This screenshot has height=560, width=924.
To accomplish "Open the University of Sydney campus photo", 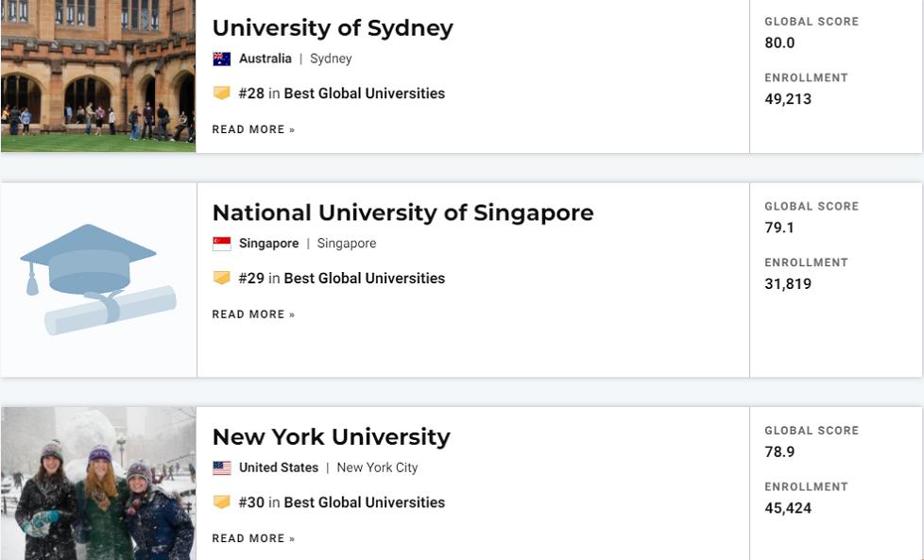I will [98, 76].
